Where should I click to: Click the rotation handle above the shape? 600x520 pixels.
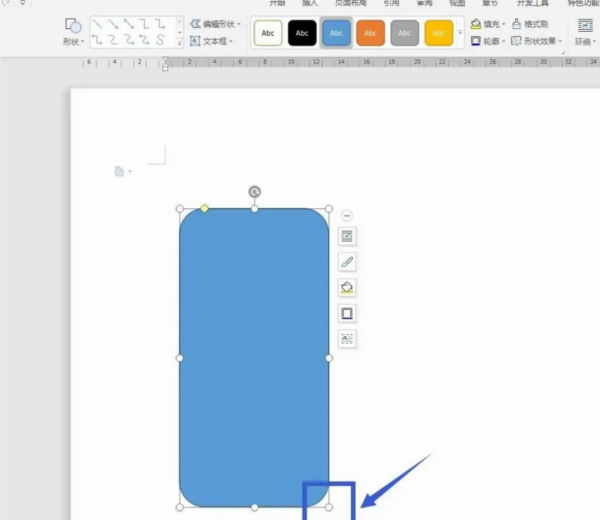click(254, 191)
